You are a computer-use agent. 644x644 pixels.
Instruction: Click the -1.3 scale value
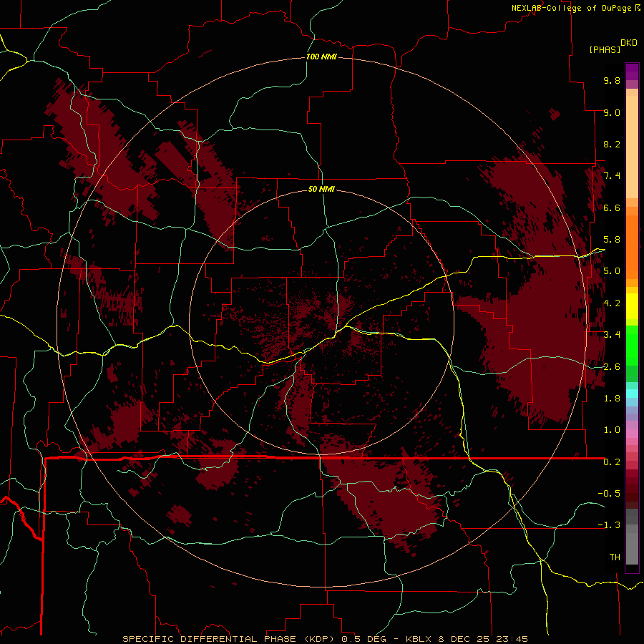[x=609, y=525]
